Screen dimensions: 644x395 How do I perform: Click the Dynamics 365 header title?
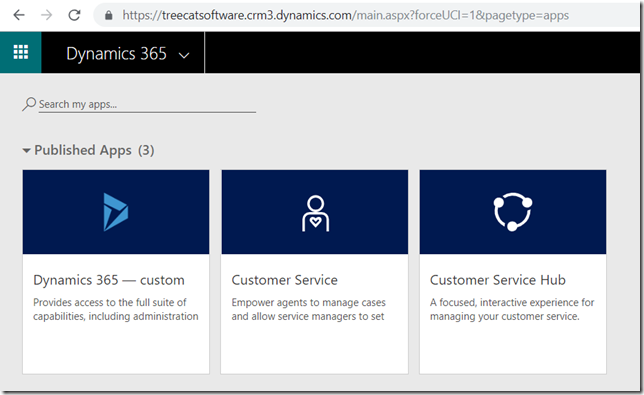117,54
